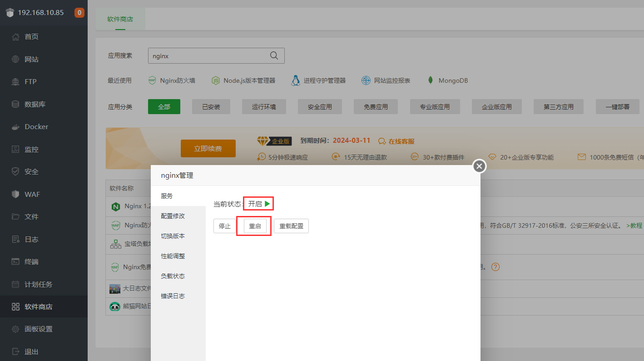This screenshot has height=361, width=644.
Task: Filter by 一键部署 category
Action: click(618, 107)
